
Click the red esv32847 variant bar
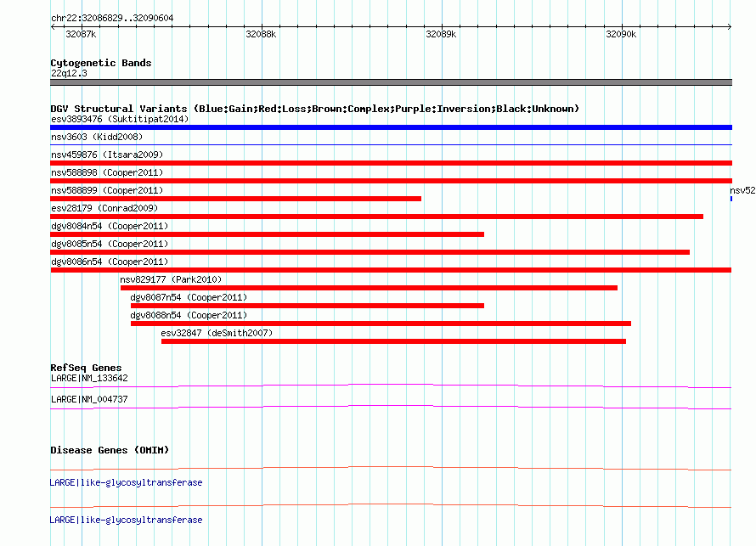(x=393, y=341)
